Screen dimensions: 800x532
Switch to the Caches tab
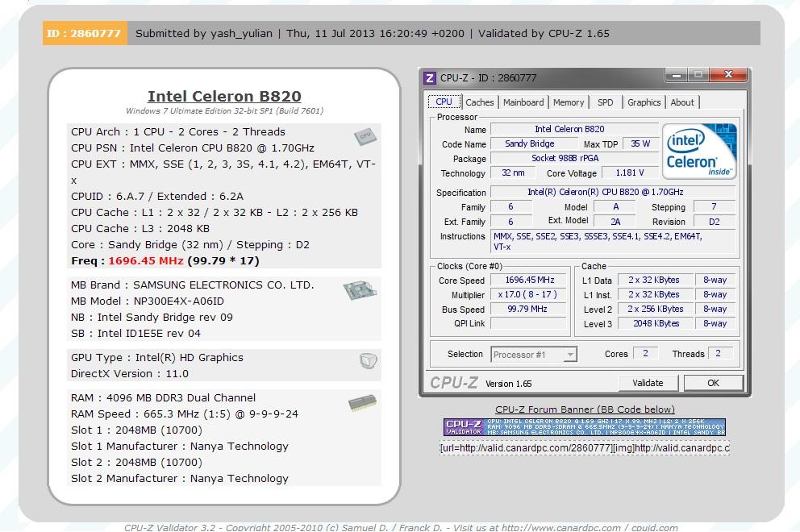tap(480, 102)
